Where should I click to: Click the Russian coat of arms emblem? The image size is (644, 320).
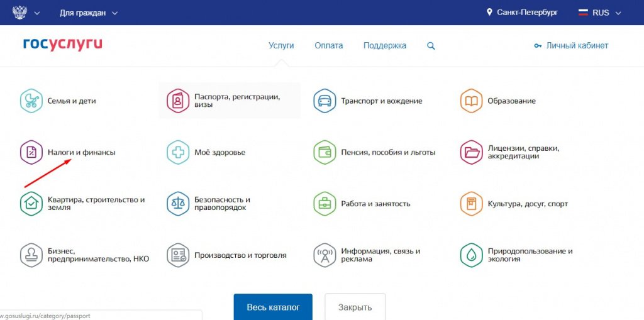[x=19, y=13]
